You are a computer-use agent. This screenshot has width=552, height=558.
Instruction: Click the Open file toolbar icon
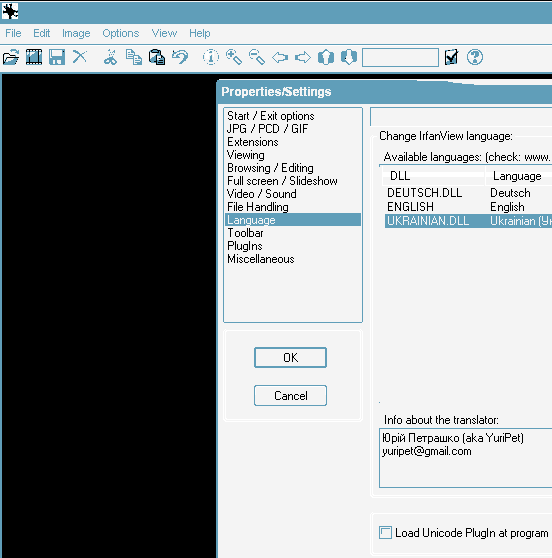[11, 57]
